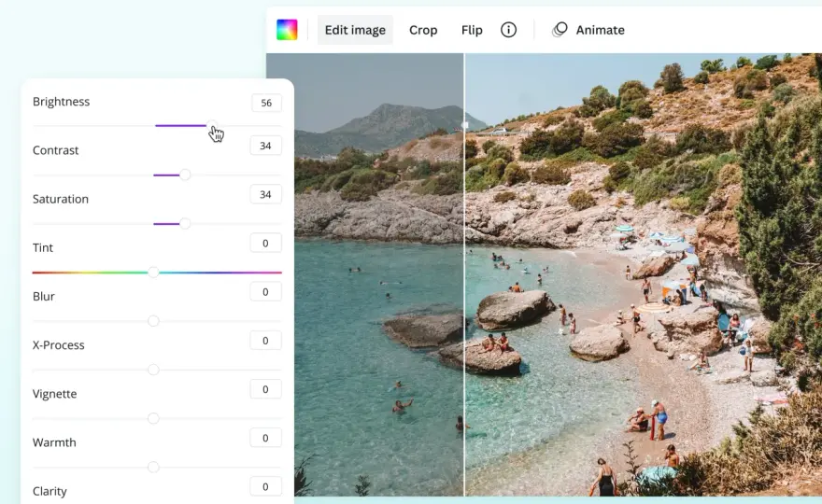
Task: Click the X-Process slider handle
Action: (153, 370)
